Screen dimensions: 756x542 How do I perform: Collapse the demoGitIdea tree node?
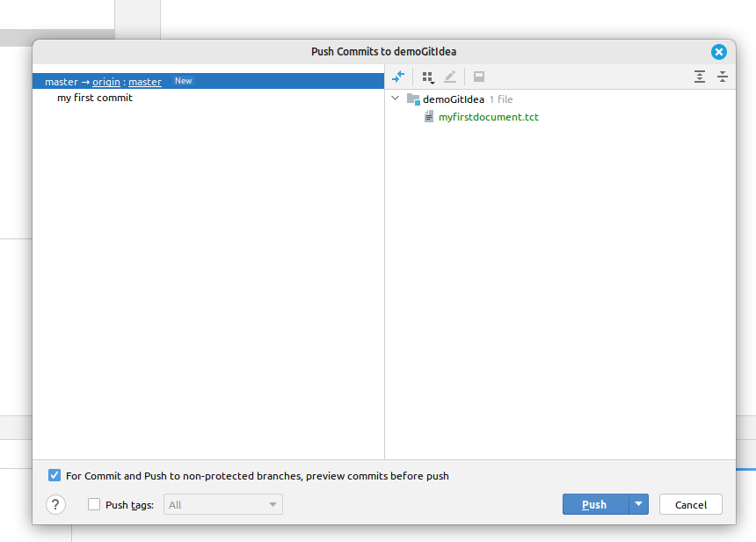396,99
